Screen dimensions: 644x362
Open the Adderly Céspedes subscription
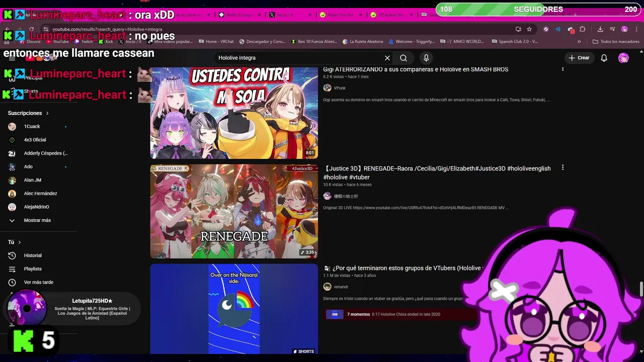[x=38, y=153]
